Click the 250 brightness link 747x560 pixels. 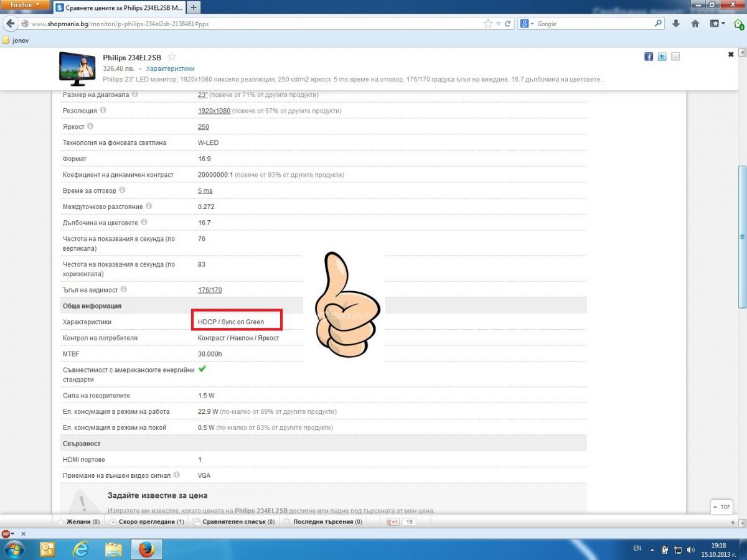coord(204,127)
